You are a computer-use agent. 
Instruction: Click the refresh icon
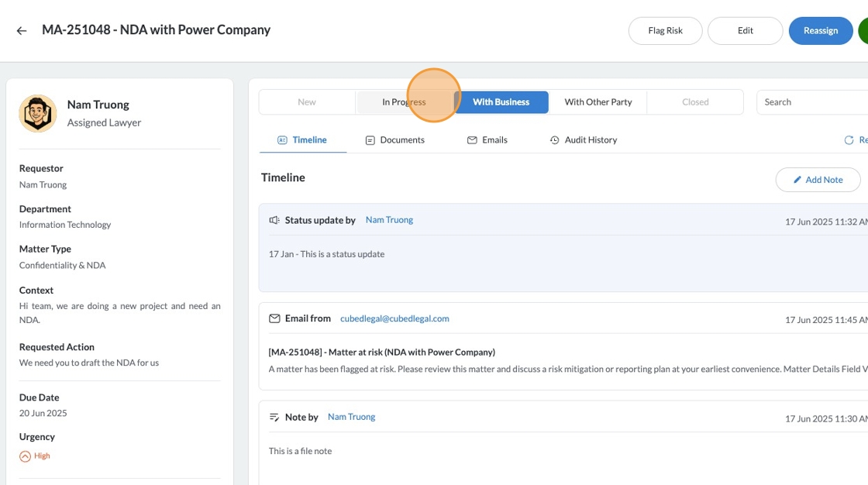point(849,140)
